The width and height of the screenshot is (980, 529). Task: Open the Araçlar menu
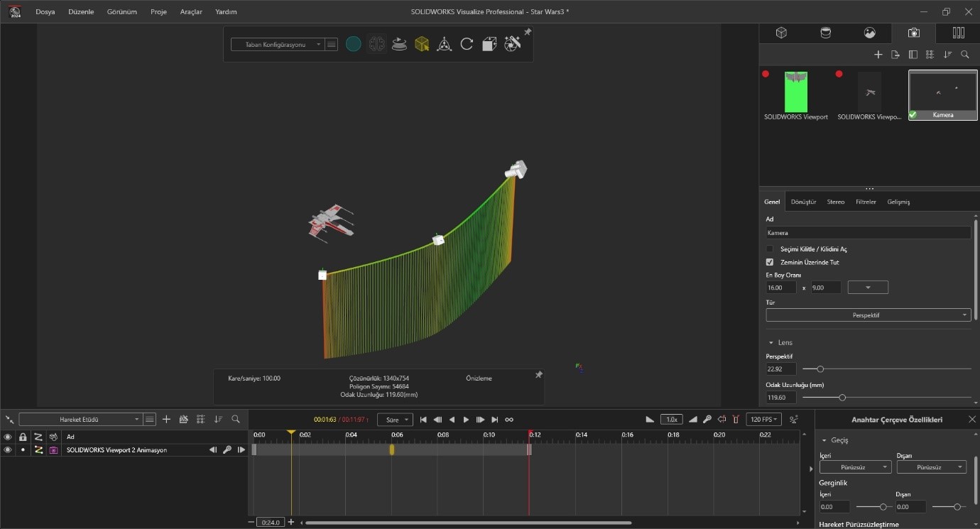(x=191, y=12)
